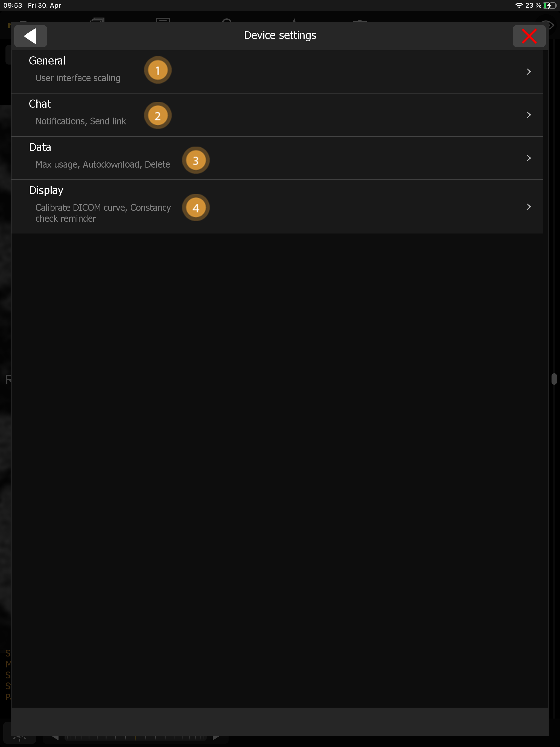Click the back navigation arrow icon
The width and height of the screenshot is (560, 747).
[30, 35]
